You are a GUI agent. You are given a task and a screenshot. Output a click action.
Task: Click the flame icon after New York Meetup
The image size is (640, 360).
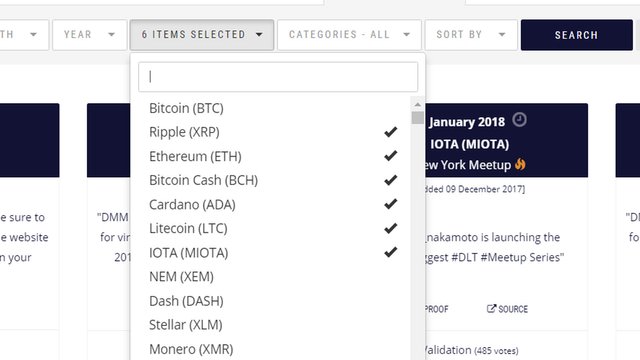click(x=520, y=164)
